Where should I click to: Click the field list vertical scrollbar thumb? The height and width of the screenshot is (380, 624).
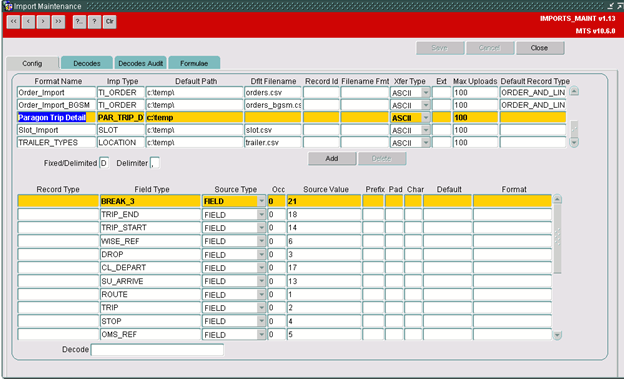pos(557,239)
